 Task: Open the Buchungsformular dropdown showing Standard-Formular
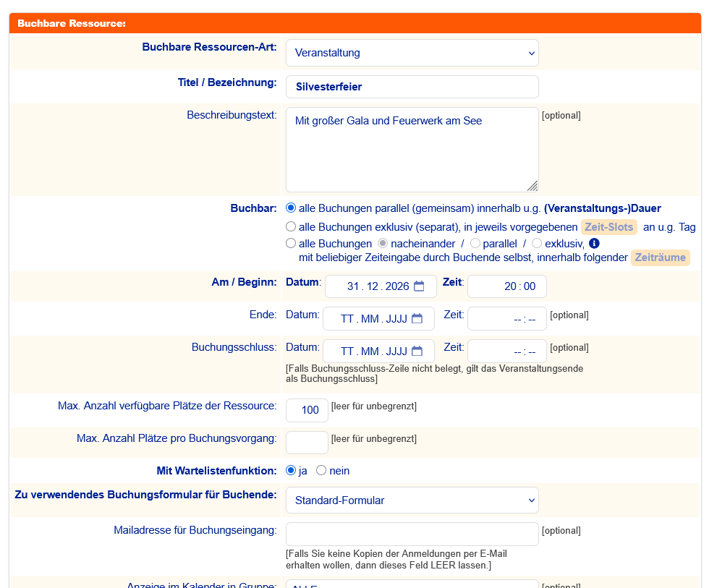click(x=412, y=500)
